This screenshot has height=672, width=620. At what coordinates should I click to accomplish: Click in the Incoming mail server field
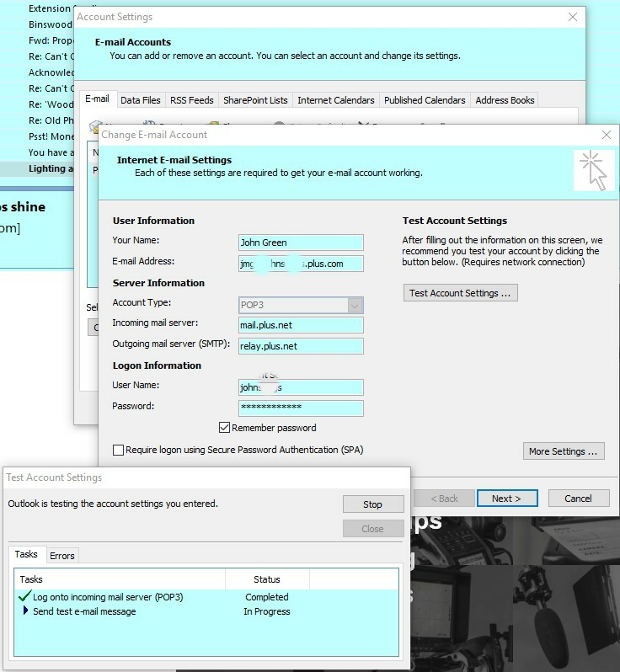[301, 325]
